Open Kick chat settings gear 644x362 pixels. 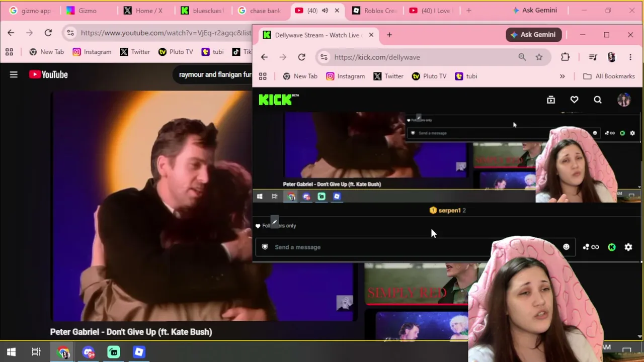(628, 247)
